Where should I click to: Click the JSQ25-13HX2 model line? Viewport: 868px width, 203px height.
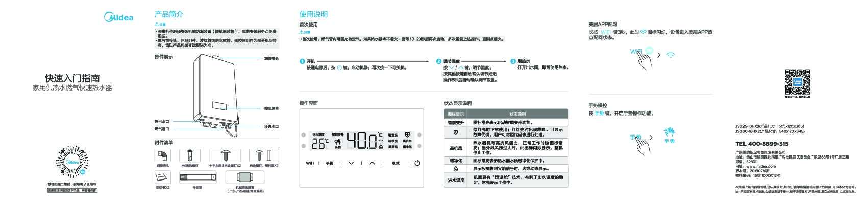[x=770, y=126]
